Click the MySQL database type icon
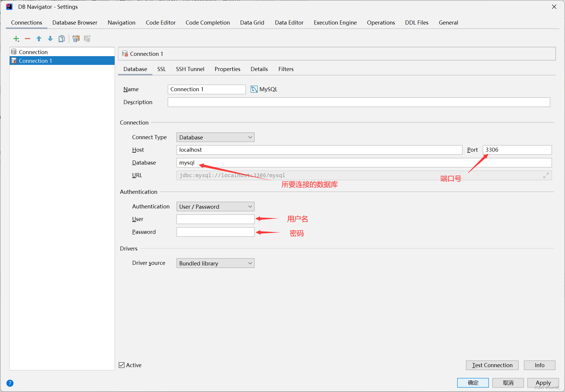The image size is (565, 392). click(253, 89)
